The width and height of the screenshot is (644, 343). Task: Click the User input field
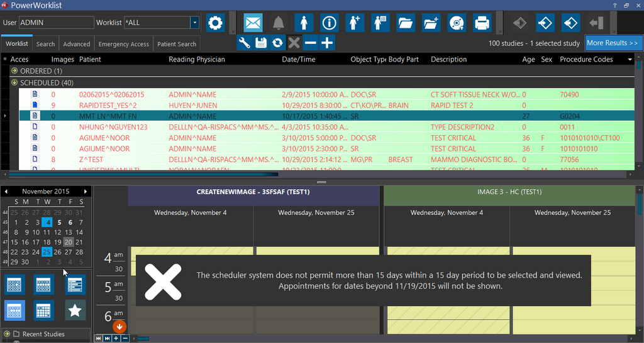pos(56,23)
